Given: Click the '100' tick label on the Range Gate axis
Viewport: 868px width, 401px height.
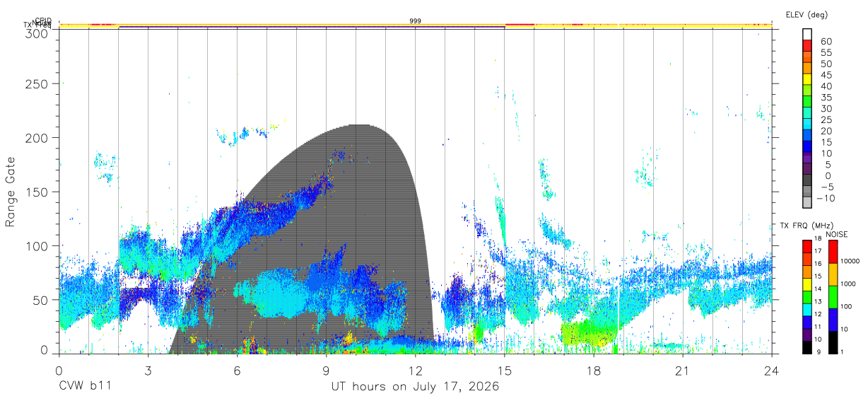Looking at the screenshot, I should tap(37, 246).
